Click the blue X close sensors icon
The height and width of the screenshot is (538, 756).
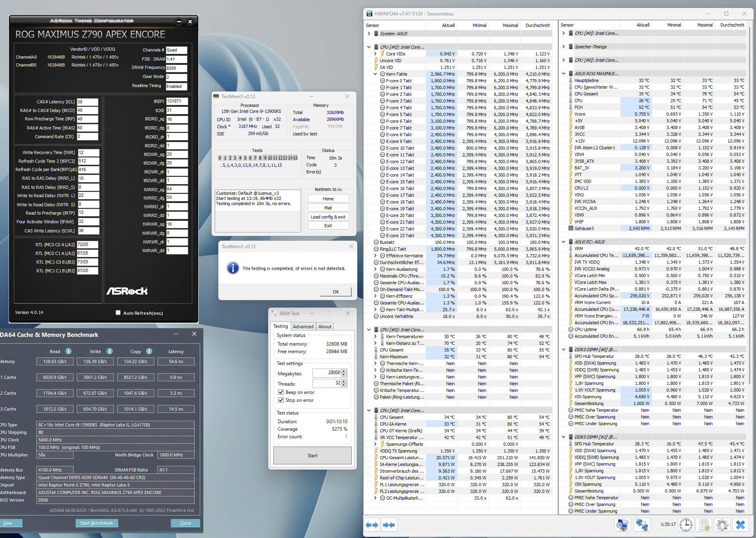tap(740, 525)
